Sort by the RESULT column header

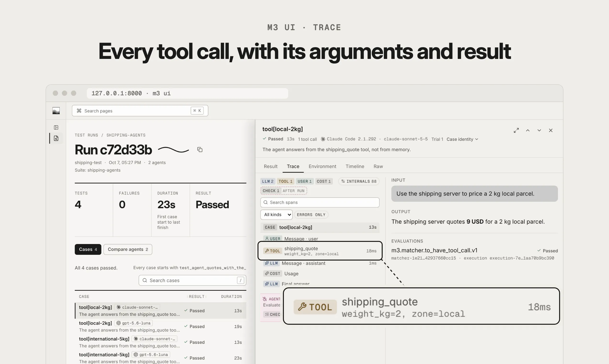pyautogui.click(x=196, y=296)
